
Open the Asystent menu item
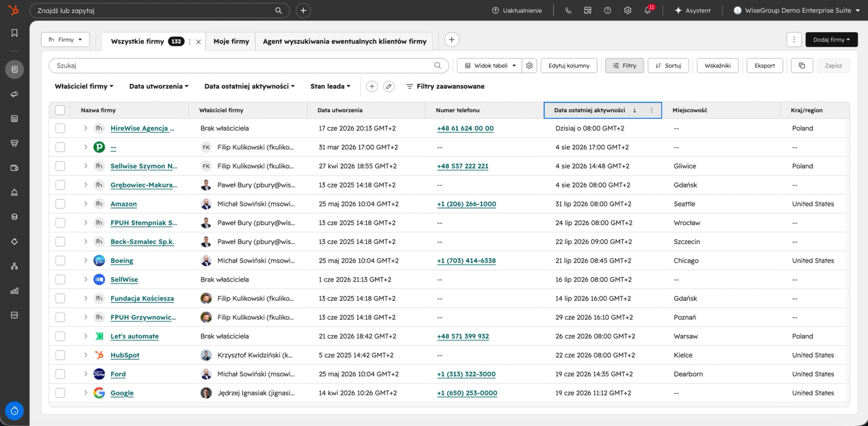[x=692, y=10]
